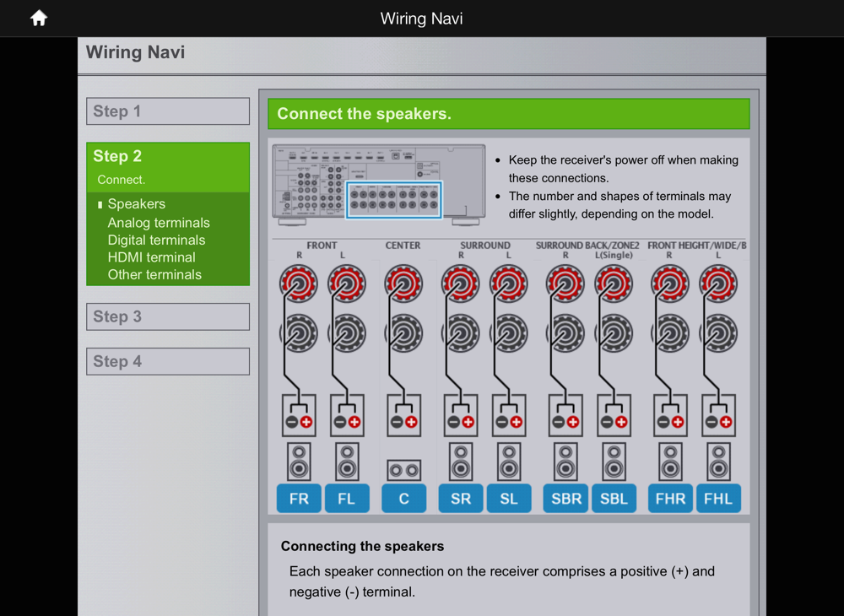Click the 'Connecting the speakers' heading

362,546
